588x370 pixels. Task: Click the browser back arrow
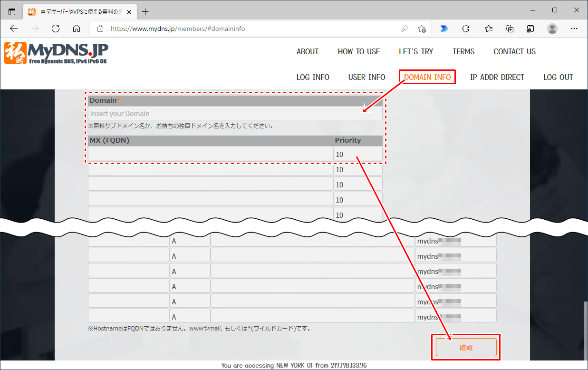point(14,29)
